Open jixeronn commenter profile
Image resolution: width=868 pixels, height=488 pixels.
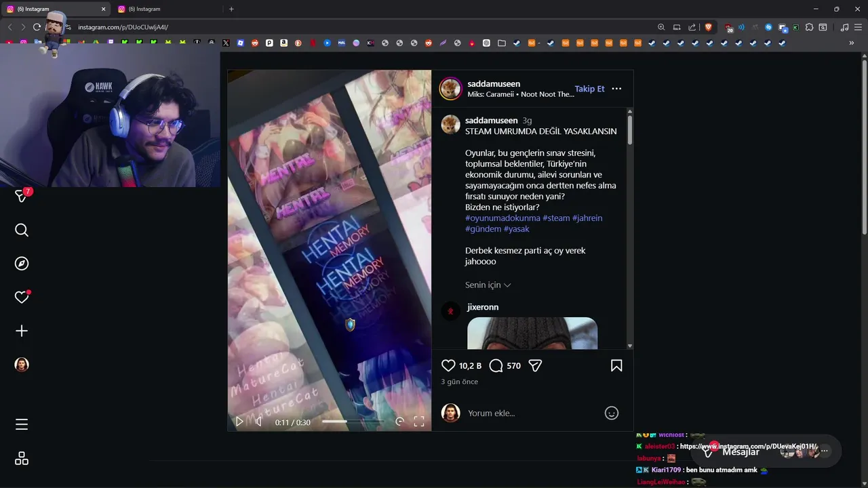[x=483, y=307]
